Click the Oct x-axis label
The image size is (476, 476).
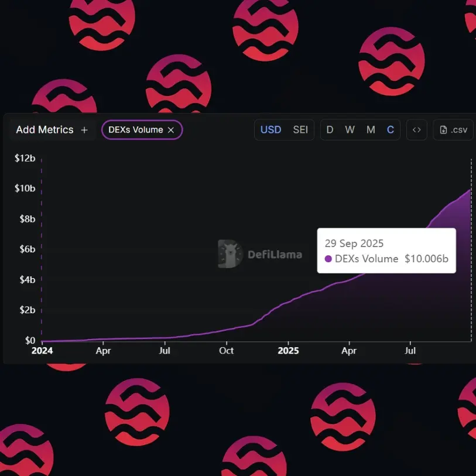tap(227, 351)
